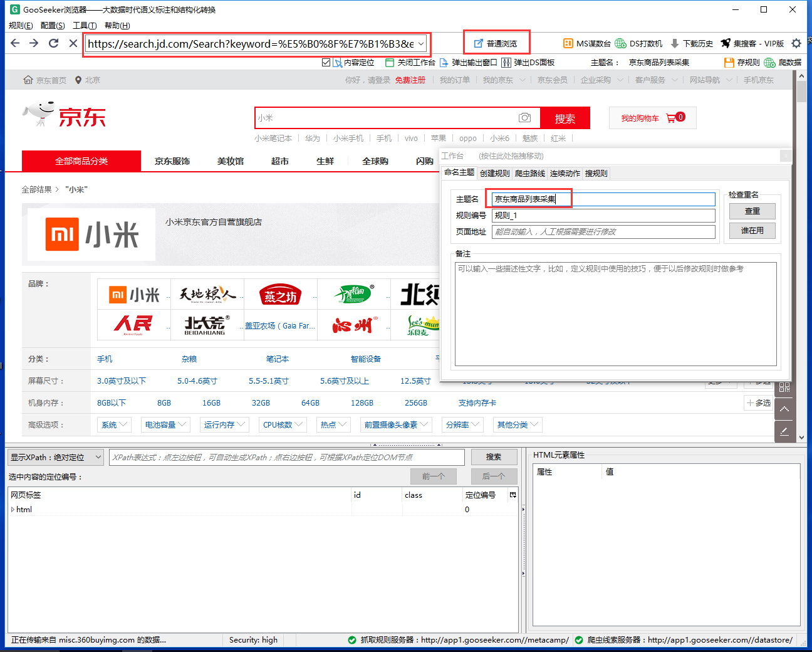Click 多选 button in 机身内存 row
The height and width of the screenshot is (652, 812).
[x=759, y=402]
